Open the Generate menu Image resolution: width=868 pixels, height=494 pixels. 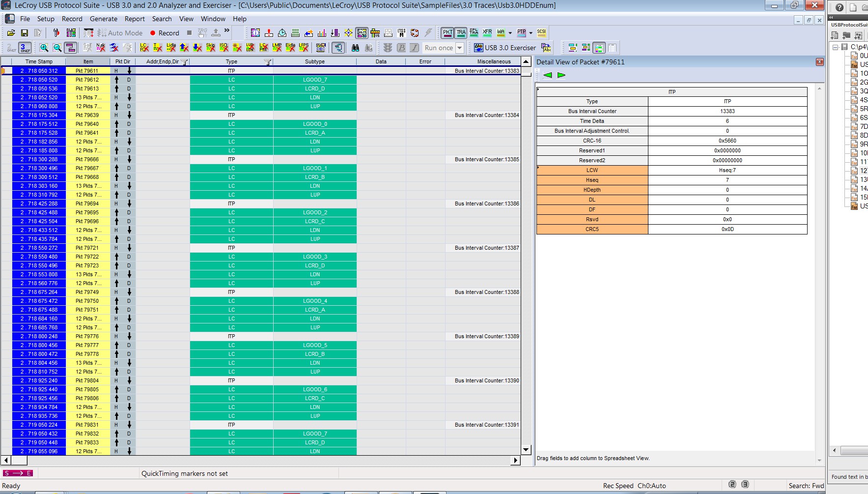tap(103, 19)
